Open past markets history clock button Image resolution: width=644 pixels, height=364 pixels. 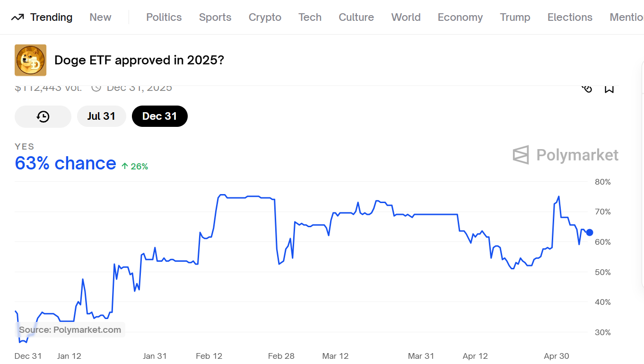point(43,116)
